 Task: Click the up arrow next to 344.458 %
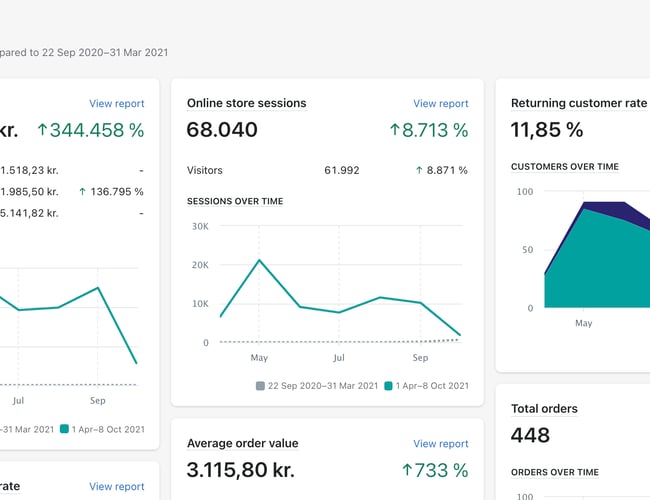[42, 130]
